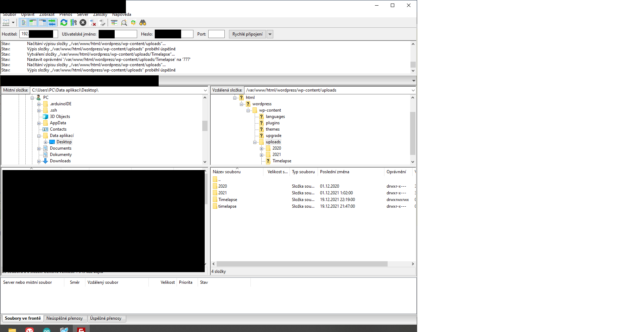Expand the AppData folder in local tree
The image size is (644, 332).
[x=39, y=123]
